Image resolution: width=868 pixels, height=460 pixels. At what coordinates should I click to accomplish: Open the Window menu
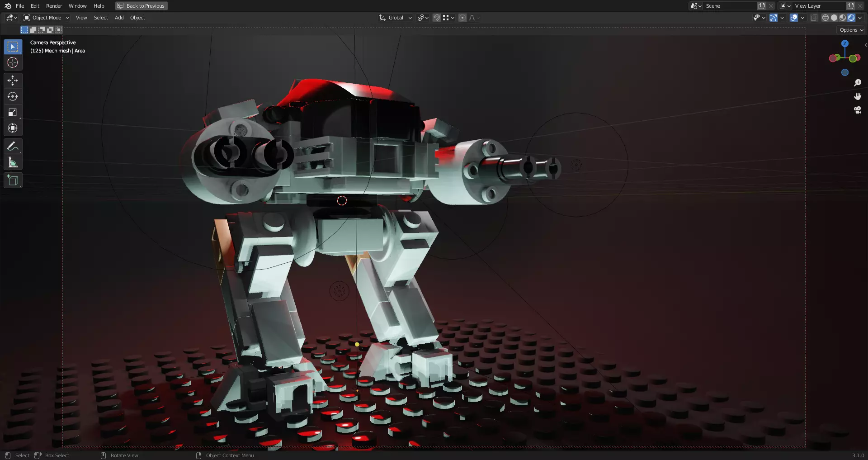(x=77, y=6)
